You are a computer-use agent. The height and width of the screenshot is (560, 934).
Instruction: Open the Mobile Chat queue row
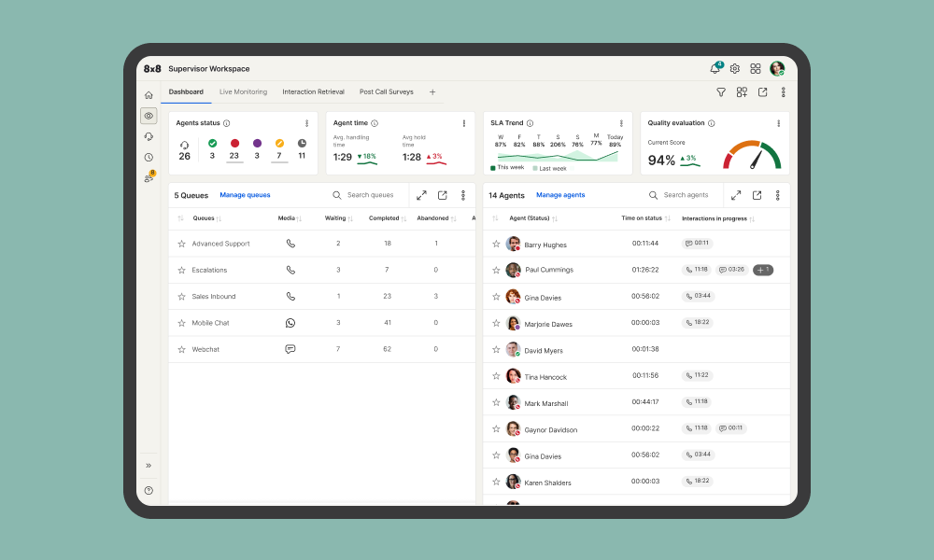pos(321,323)
